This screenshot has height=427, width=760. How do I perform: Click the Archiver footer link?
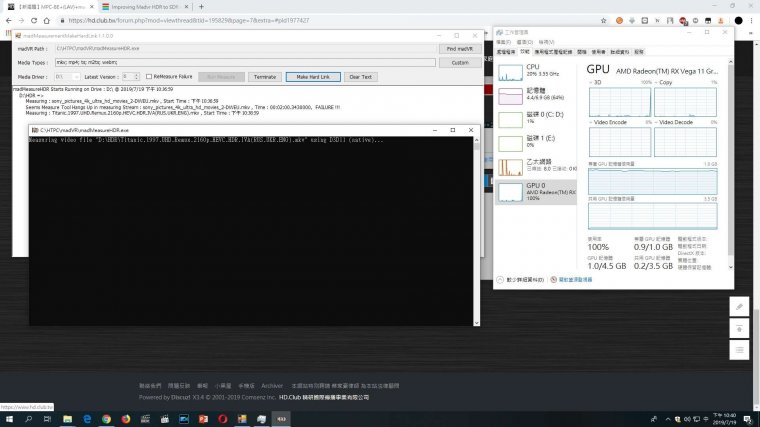click(272, 385)
